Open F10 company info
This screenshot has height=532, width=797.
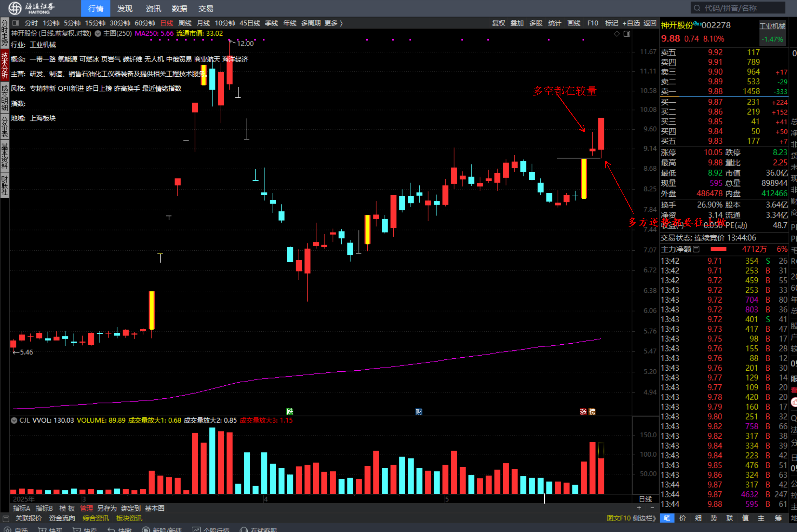(x=593, y=23)
